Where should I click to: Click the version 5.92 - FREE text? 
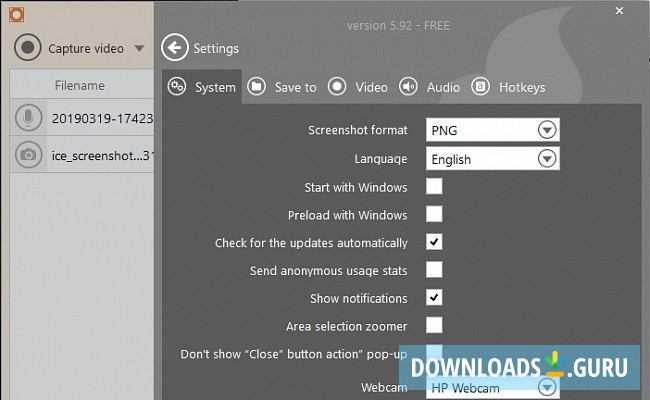coord(398,26)
